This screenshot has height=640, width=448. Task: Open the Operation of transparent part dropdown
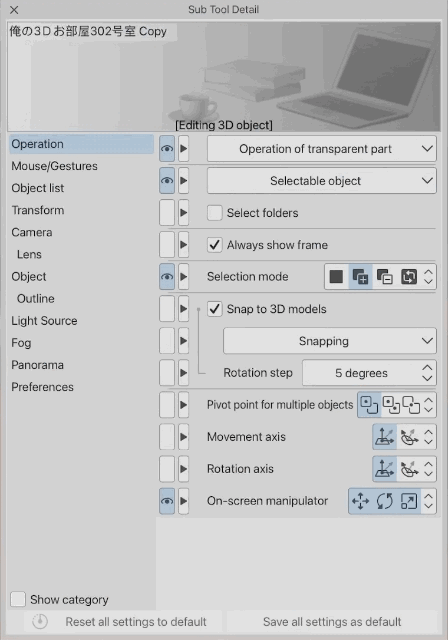tap(322, 149)
